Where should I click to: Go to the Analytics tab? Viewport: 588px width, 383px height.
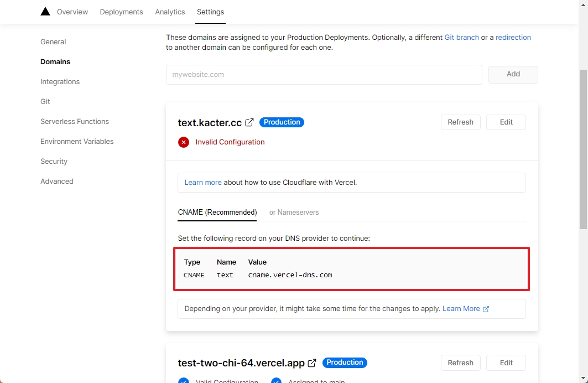pos(170,12)
